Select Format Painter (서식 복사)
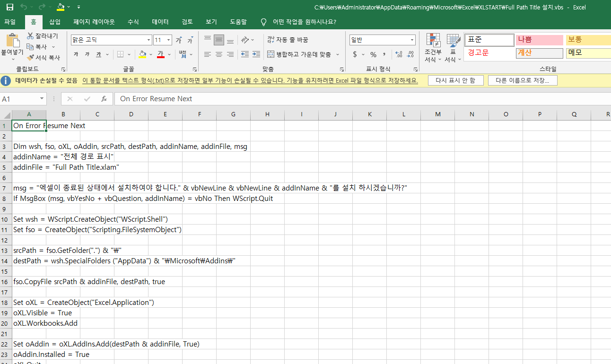 coord(44,58)
